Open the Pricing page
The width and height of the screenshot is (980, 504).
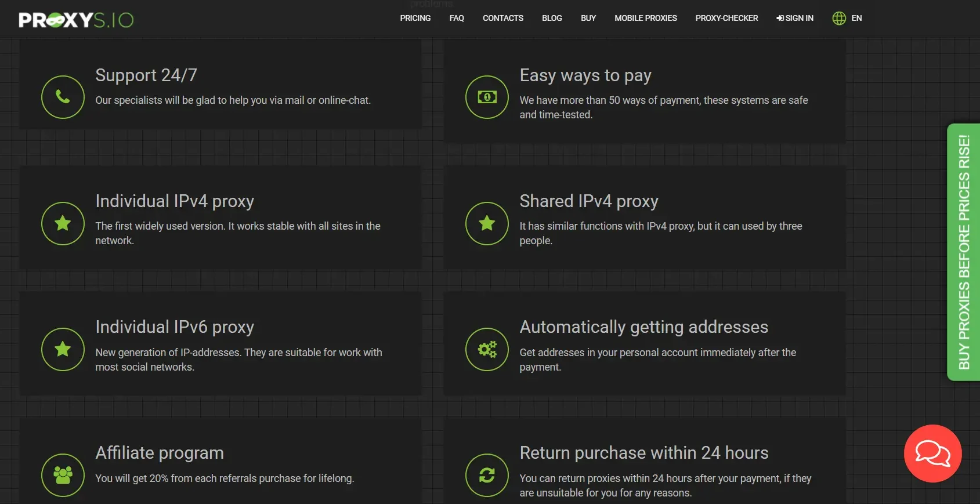tap(415, 18)
